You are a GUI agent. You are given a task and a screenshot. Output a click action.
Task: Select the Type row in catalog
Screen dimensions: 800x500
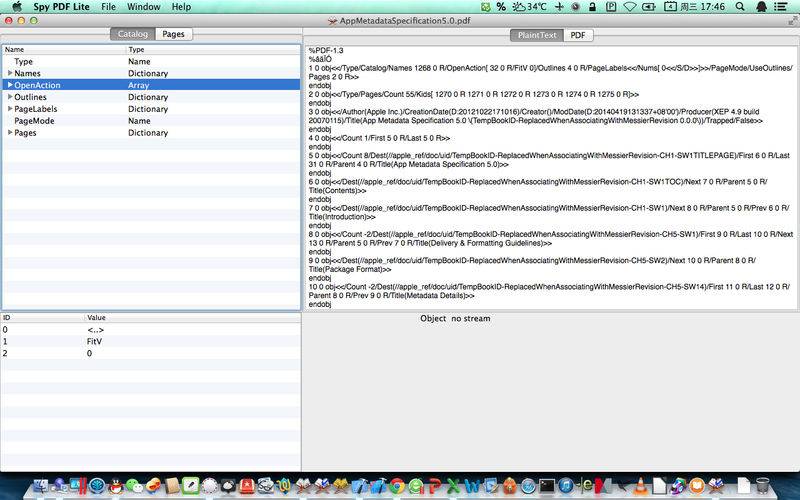[x=152, y=61]
